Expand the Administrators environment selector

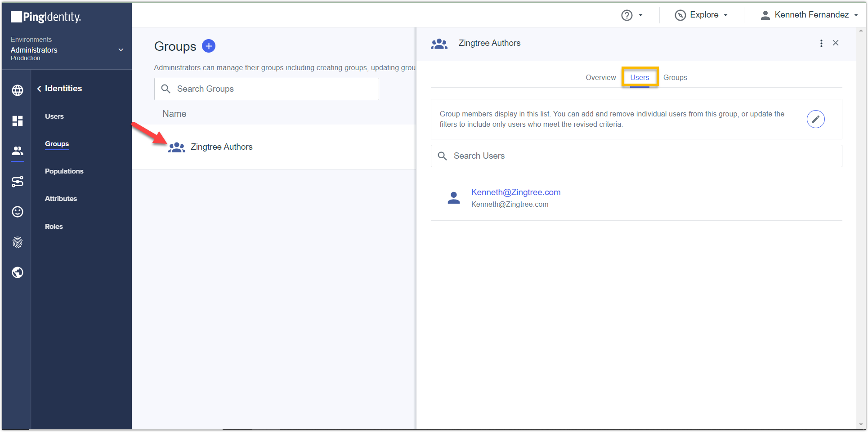(x=66, y=49)
